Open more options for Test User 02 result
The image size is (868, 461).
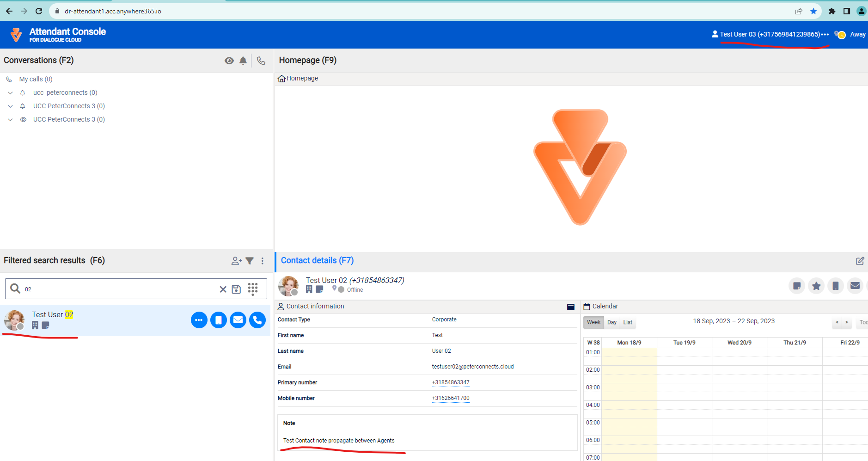[199, 320]
